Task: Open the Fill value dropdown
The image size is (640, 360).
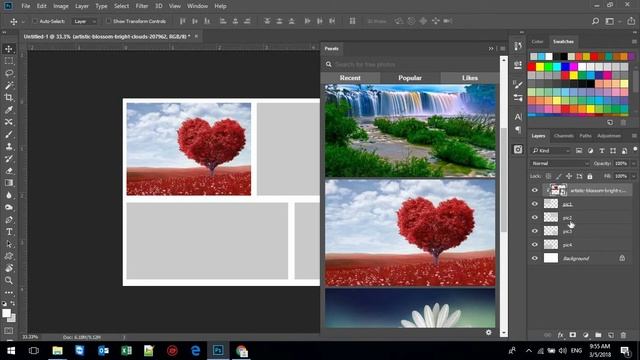Action: click(x=633, y=176)
